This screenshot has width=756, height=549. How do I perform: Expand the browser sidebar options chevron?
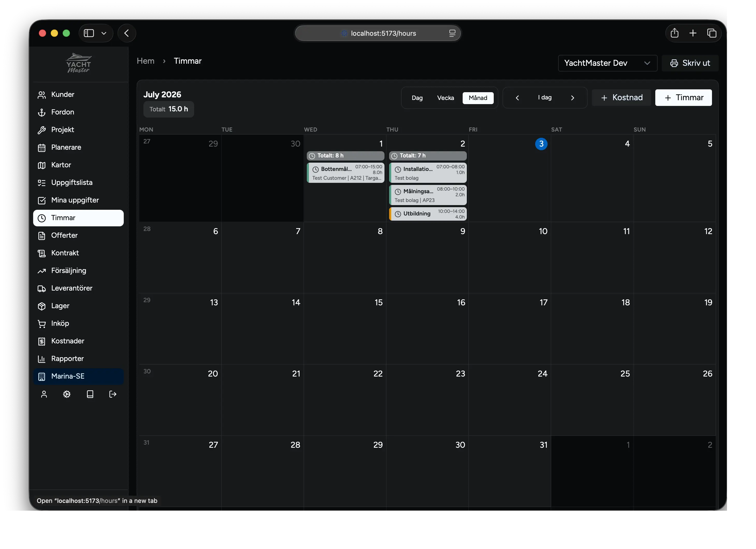tap(104, 33)
